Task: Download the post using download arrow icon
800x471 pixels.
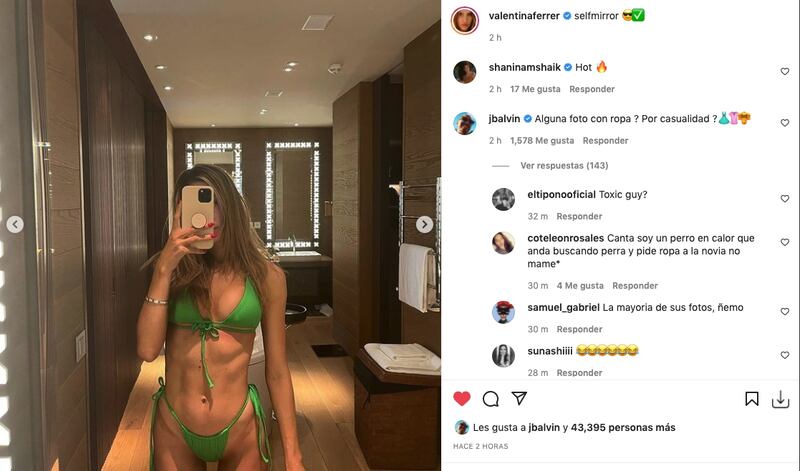Action: click(781, 400)
